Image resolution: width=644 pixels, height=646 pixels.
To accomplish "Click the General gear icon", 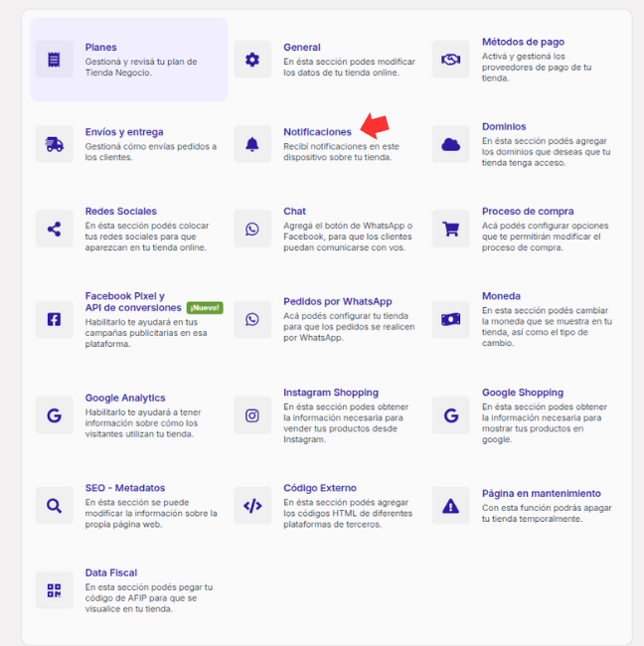I will coord(252,60).
